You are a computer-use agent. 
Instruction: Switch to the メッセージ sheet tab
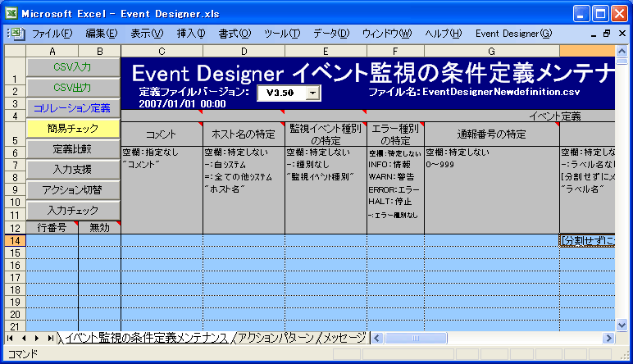pyautogui.click(x=344, y=338)
